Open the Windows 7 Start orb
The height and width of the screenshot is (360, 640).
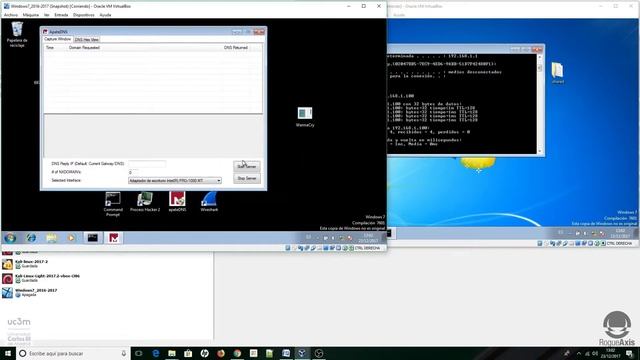(x=10, y=238)
